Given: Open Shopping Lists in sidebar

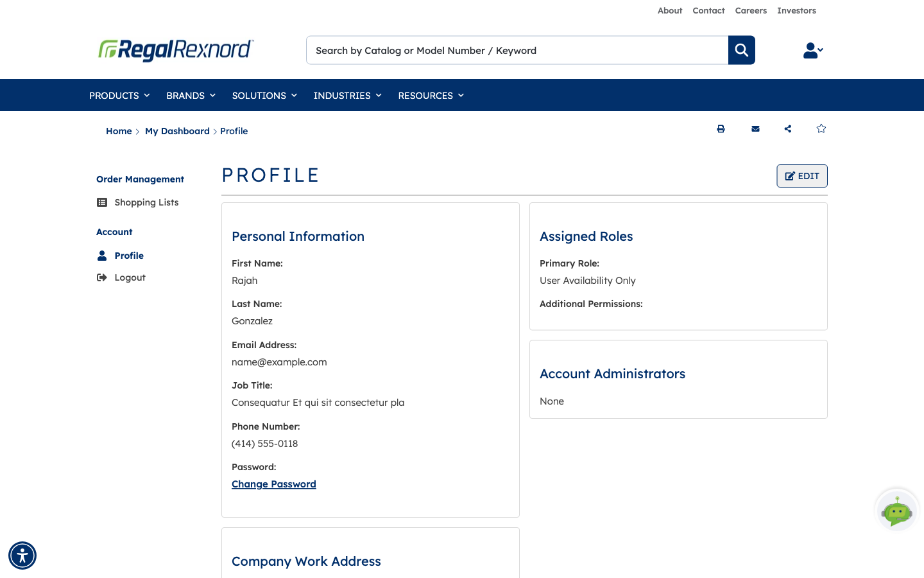Looking at the screenshot, I should pos(146,202).
